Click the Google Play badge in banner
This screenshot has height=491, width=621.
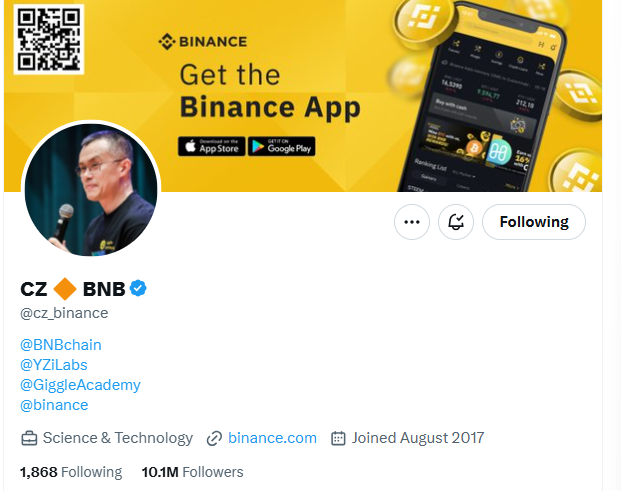click(282, 146)
